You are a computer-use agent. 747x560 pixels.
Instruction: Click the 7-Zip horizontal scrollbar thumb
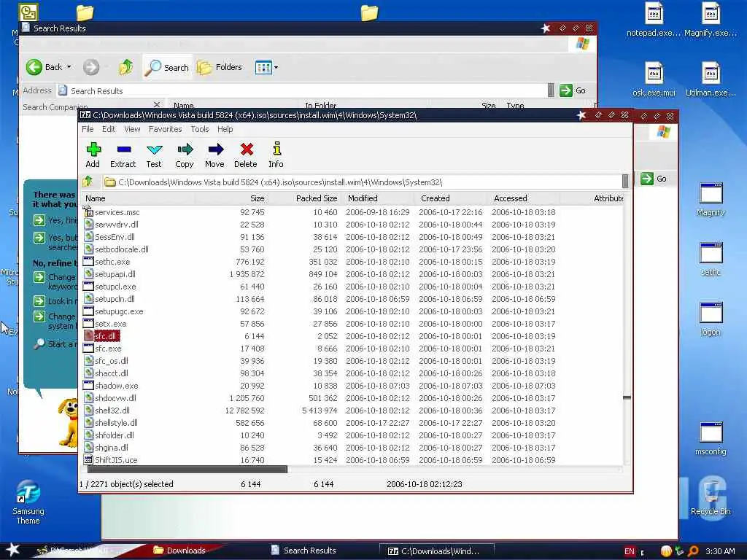pos(187,470)
